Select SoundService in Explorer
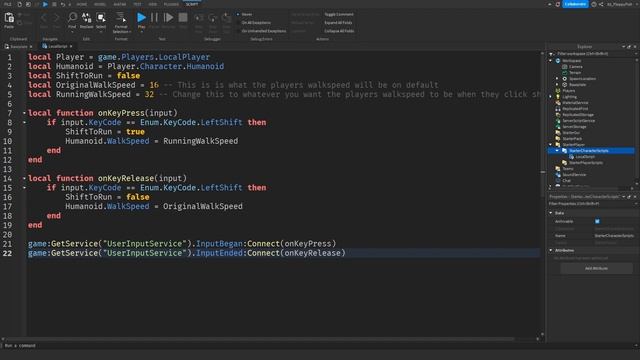 [574, 175]
